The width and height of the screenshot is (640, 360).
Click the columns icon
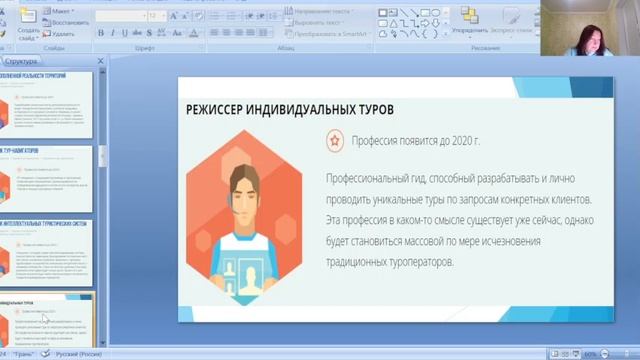[x=264, y=32]
